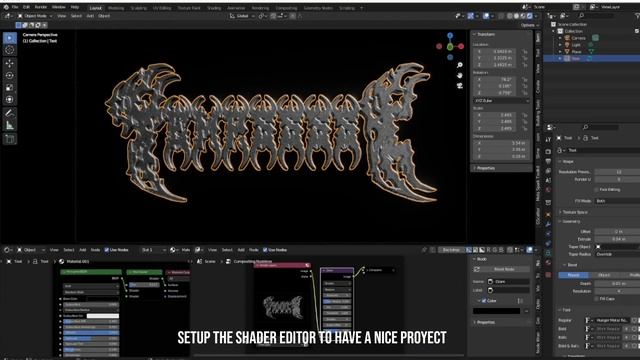The height and width of the screenshot is (360, 640).
Task: Open the viewport Add menu
Action: pos(90,16)
